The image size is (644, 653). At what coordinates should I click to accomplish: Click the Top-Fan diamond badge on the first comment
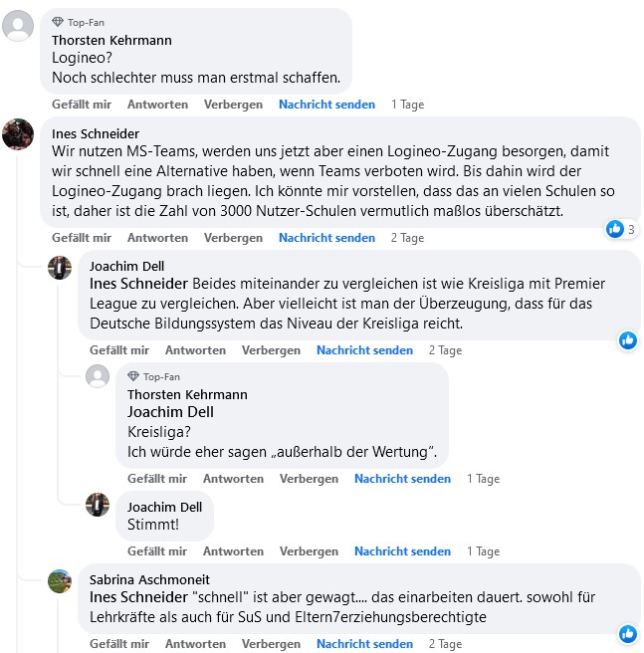click(58, 22)
